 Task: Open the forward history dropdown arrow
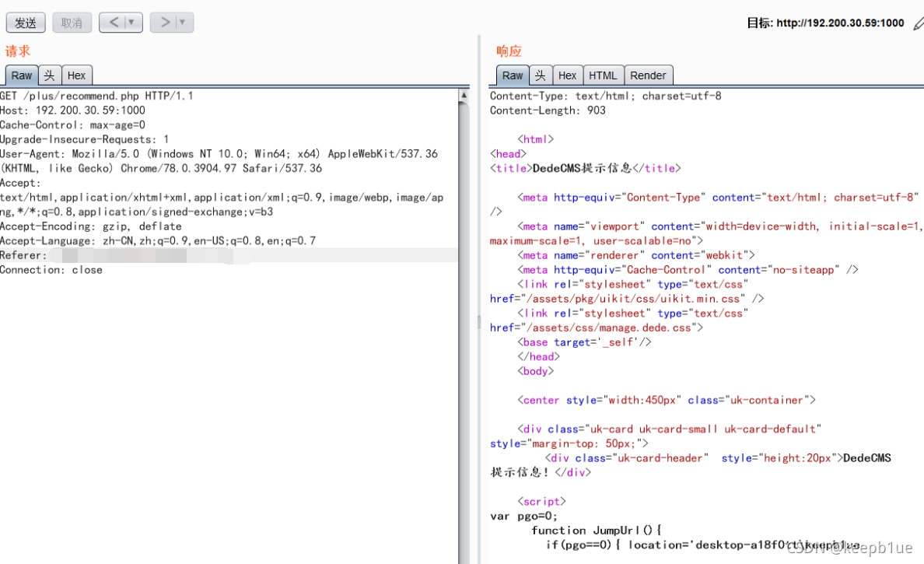[x=183, y=23]
